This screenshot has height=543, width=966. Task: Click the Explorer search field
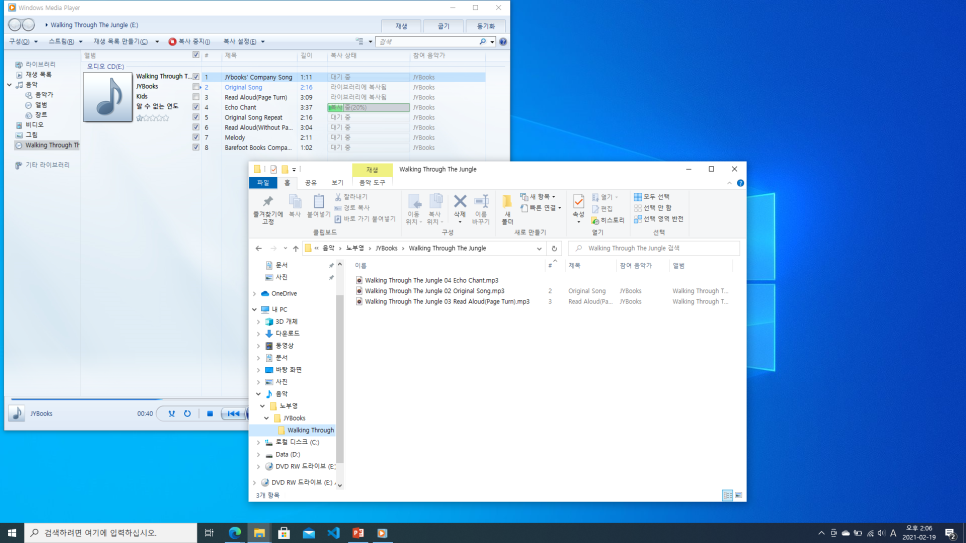click(654, 248)
